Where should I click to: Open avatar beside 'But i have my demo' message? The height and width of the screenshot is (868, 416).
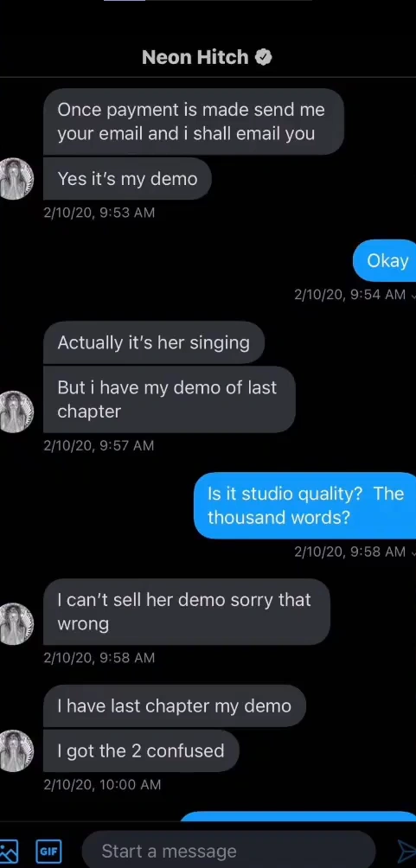point(15,412)
